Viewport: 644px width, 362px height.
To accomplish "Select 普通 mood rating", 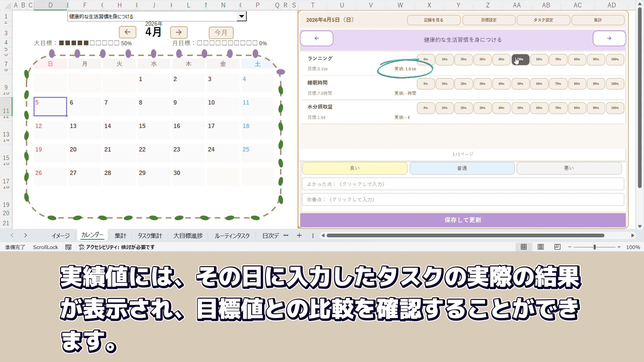I will pos(462,168).
